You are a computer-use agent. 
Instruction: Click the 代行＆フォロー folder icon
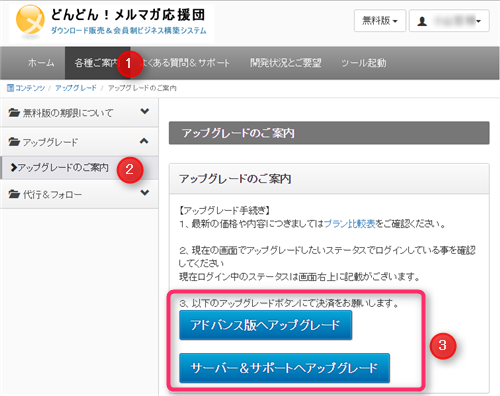point(14,194)
